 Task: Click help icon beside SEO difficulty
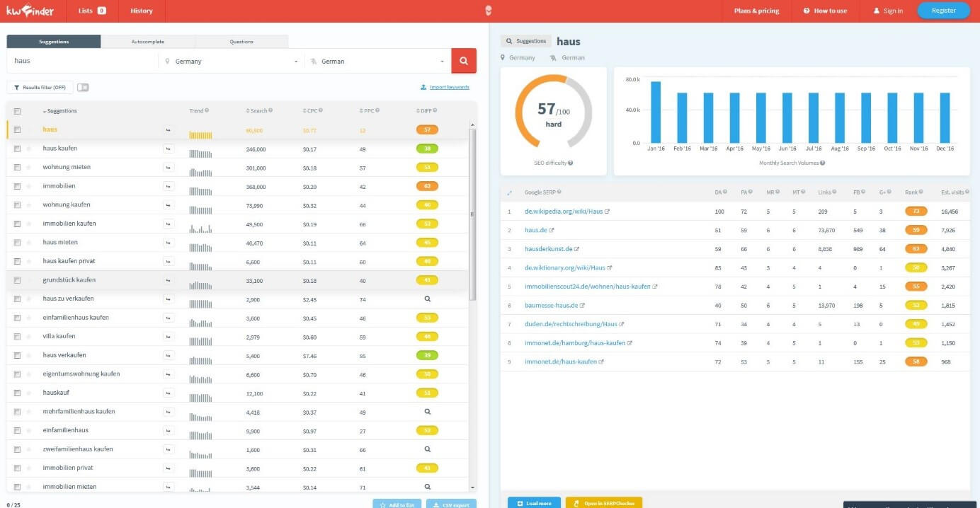(x=571, y=163)
